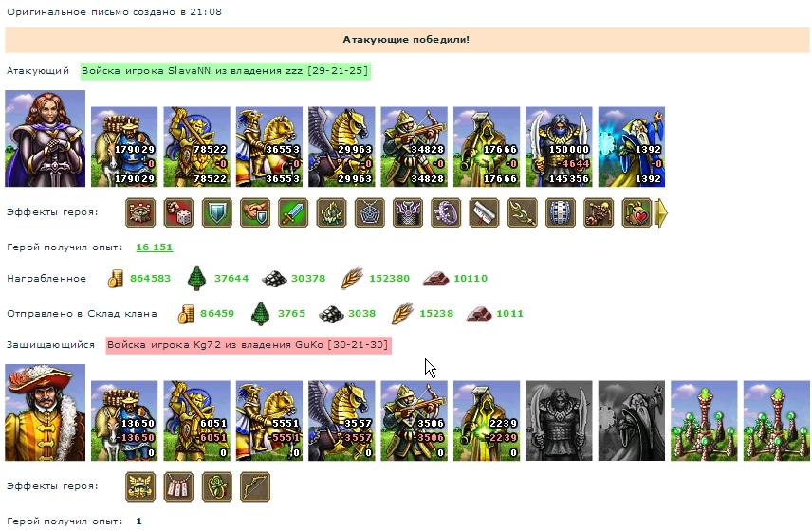The width and height of the screenshot is (812, 530).
Task: Click the defender's green ring effect icon
Action: click(217, 486)
